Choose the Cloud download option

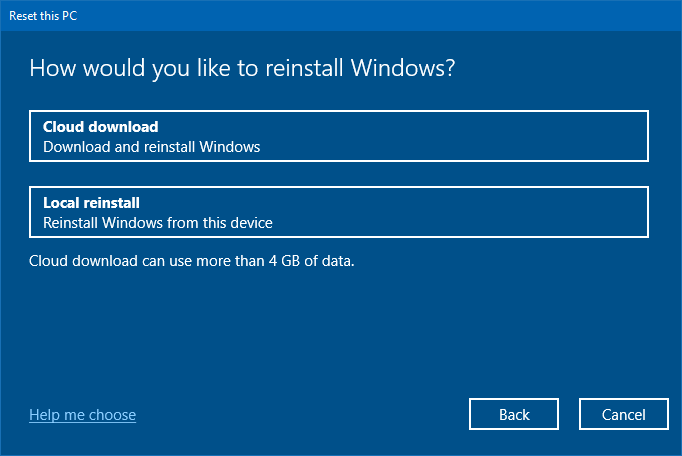pos(339,136)
